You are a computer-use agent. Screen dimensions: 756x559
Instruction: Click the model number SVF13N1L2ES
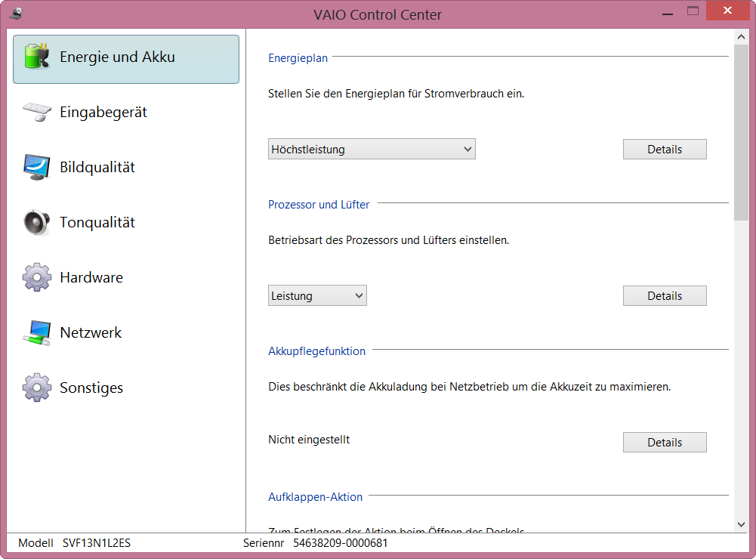click(97, 543)
